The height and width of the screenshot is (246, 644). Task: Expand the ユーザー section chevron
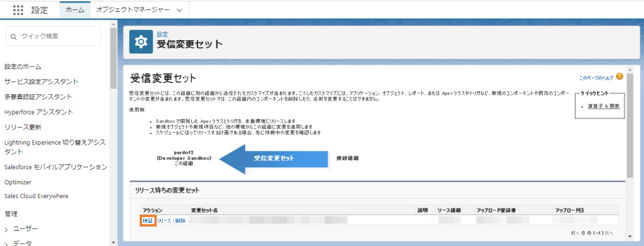pos(6,229)
